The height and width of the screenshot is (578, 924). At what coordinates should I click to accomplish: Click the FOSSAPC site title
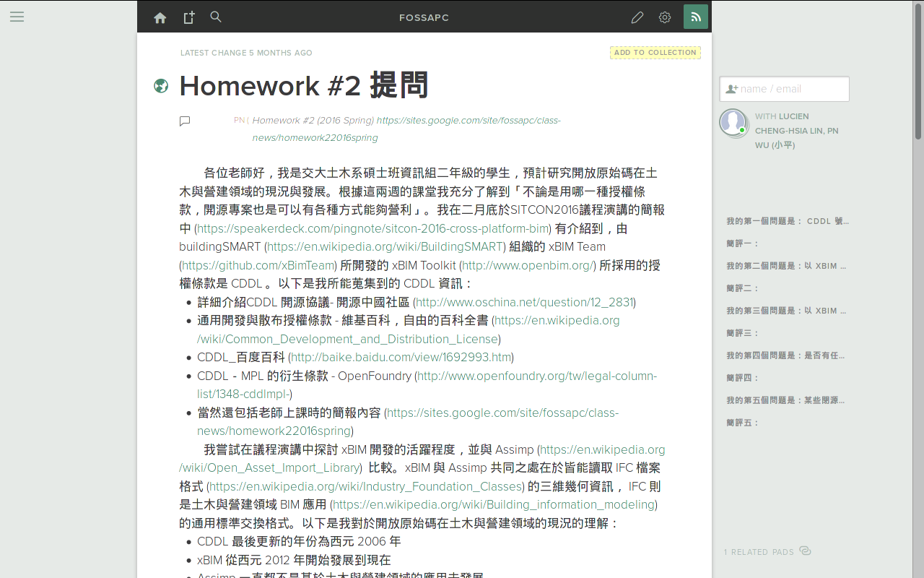coord(424,17)
